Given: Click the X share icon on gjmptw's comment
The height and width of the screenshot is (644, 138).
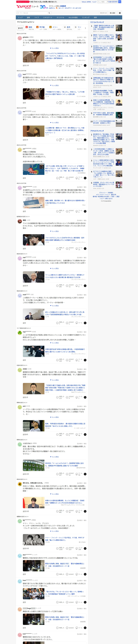Looking at the screenshot, I should [85, 65].
